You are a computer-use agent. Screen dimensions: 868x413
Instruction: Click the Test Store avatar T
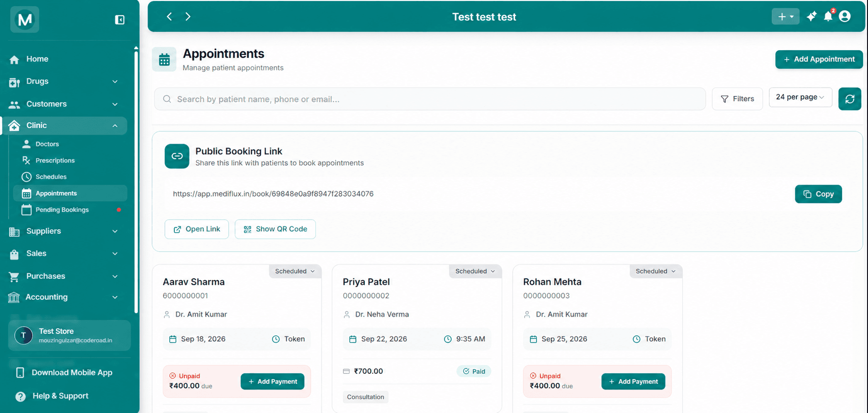[23, 335]
